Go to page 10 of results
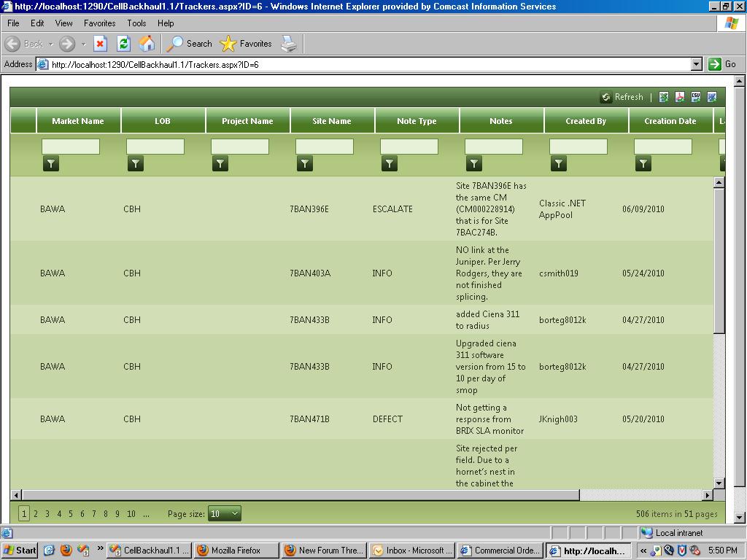Image resolution: width=747 pixels, height=560 pixels. tap(131, 514)
